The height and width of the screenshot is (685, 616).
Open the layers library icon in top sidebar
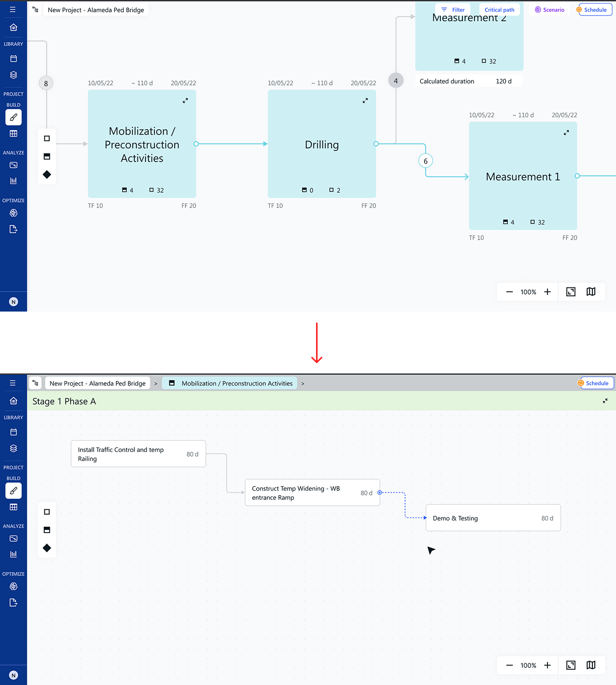pos(14,75)
